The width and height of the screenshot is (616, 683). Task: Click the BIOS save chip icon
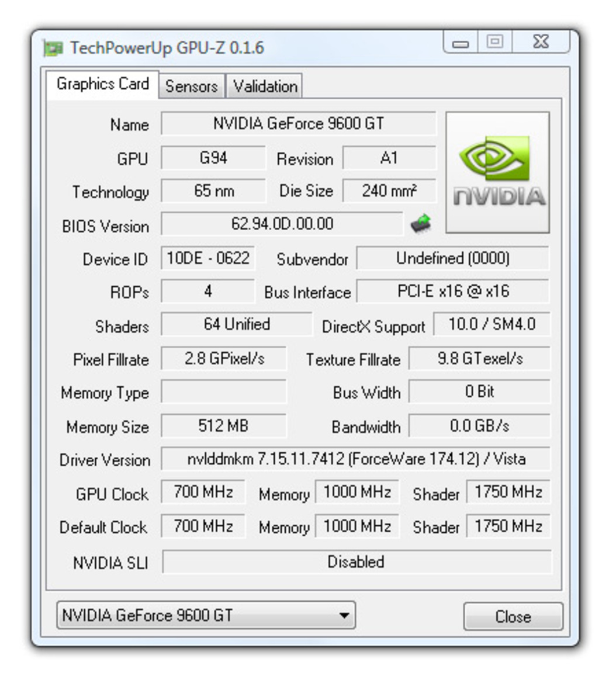(x=421, y=224)
